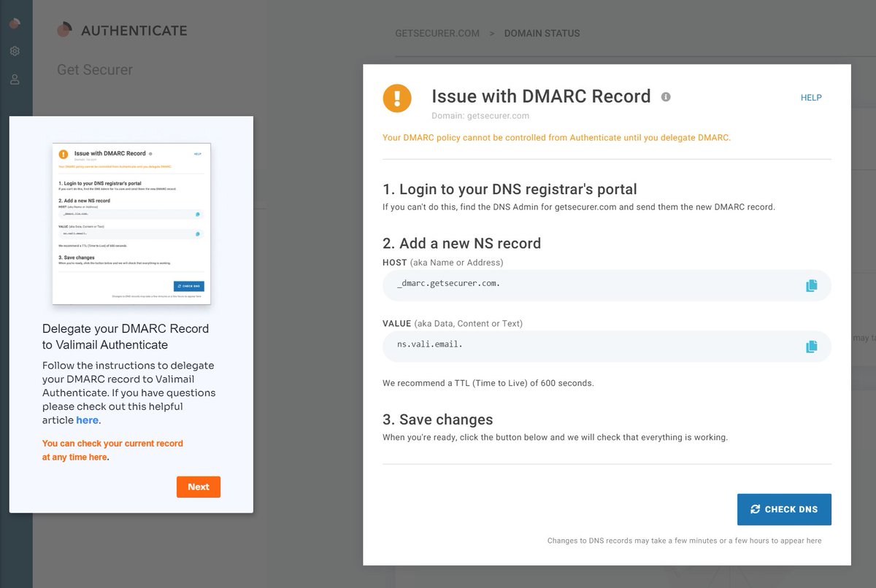Click the info icon beside Issue with DMARC Record
876x588 pixels.
(666, 96)
